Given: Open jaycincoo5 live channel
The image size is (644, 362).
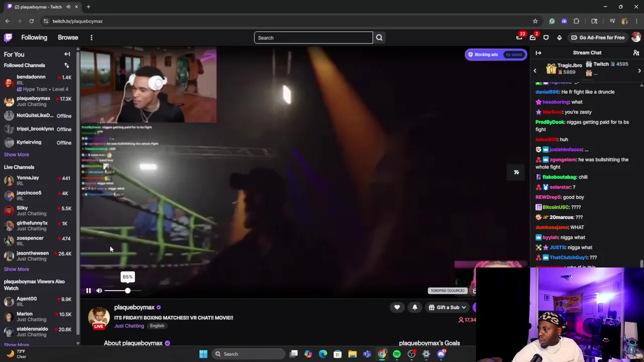Looking at the screenshot, I should coord(38,196).
